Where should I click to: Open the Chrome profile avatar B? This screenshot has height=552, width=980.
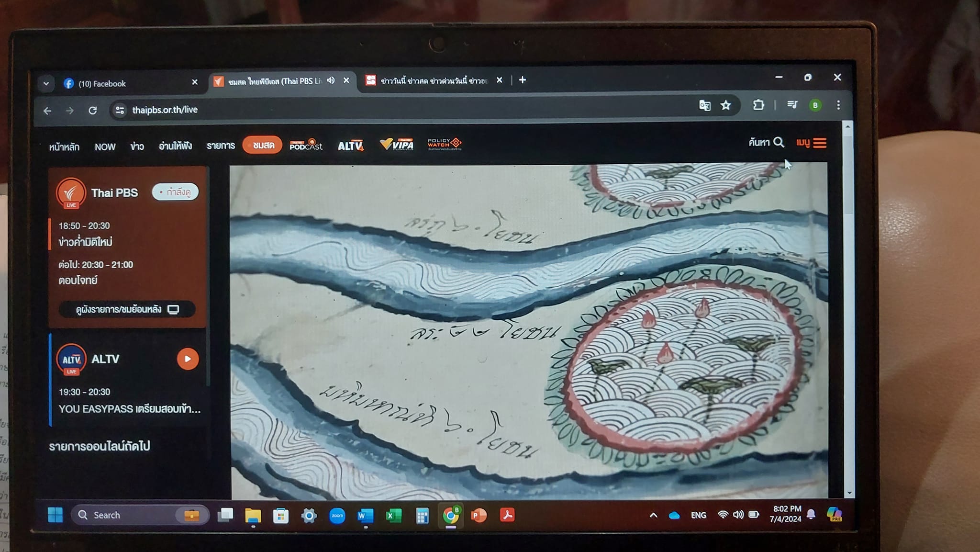coord(815,105)
